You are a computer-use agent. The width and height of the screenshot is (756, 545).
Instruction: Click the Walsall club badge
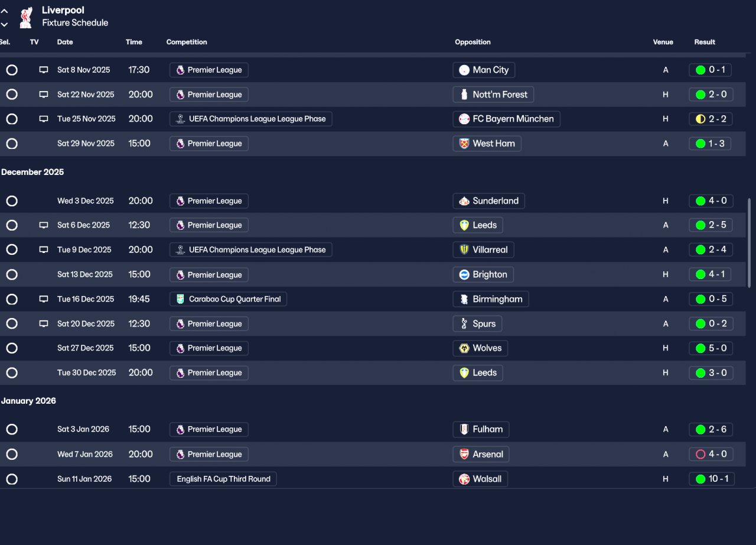[464, 479]
